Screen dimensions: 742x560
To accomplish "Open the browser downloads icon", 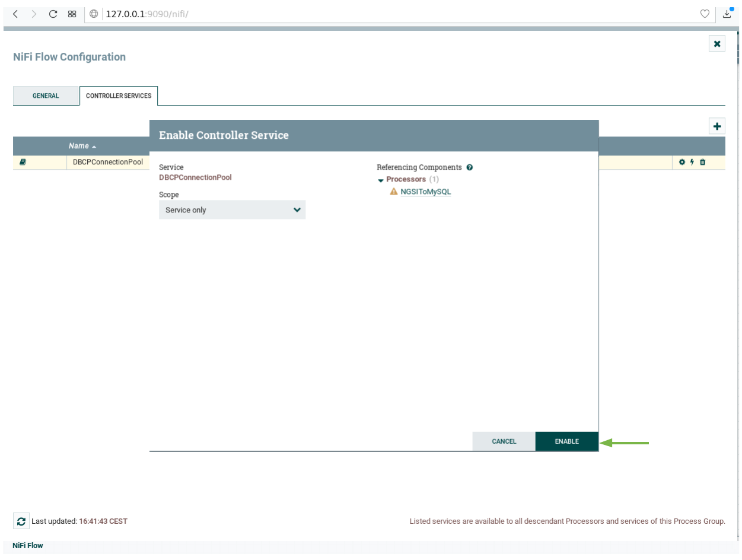I will click(727, 13).
